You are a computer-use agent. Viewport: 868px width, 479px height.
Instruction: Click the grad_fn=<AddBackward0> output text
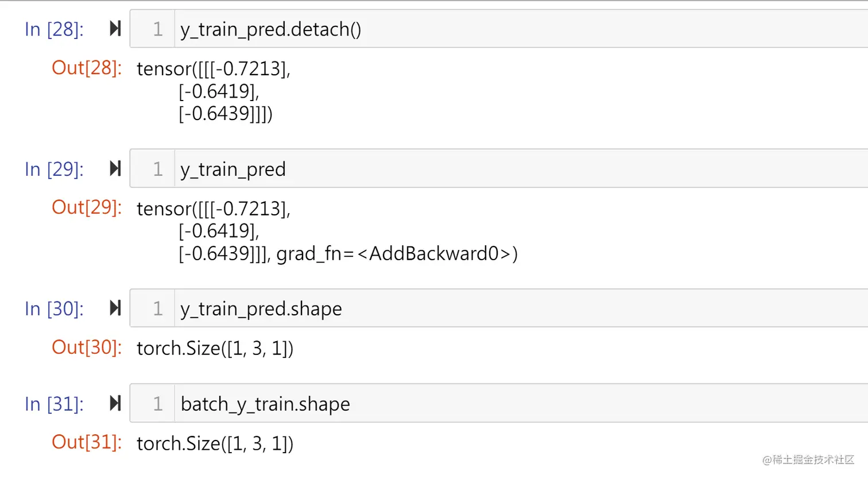click(x=397, y=254)
